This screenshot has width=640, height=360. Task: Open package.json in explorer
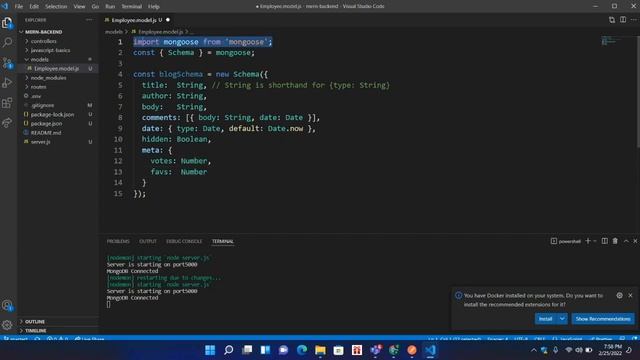coord(46,123)
